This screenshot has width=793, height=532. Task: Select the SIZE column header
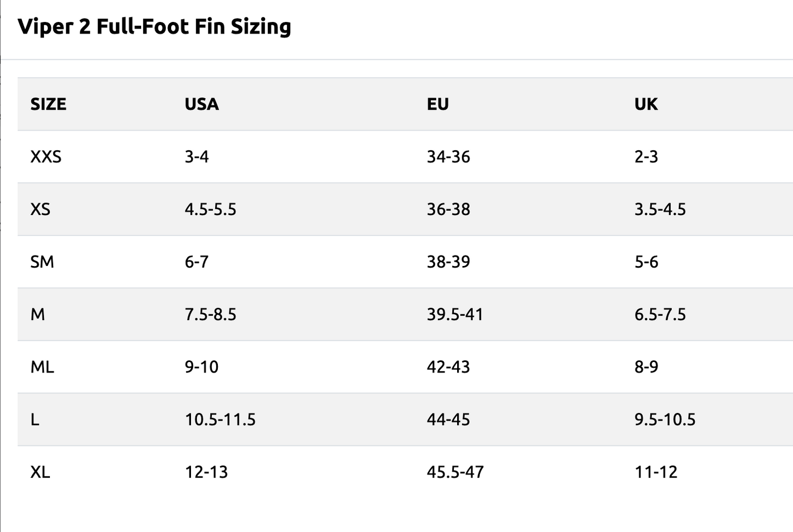tap(48, 104)
